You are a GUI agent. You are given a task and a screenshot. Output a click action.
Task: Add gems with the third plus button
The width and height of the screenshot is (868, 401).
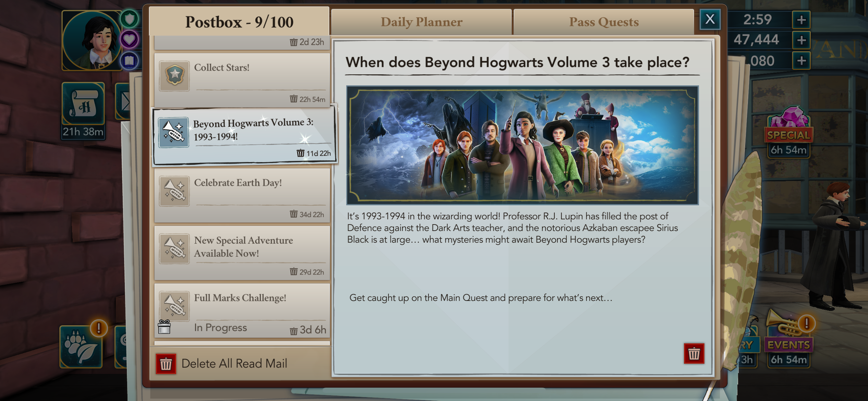pos(801,61)
